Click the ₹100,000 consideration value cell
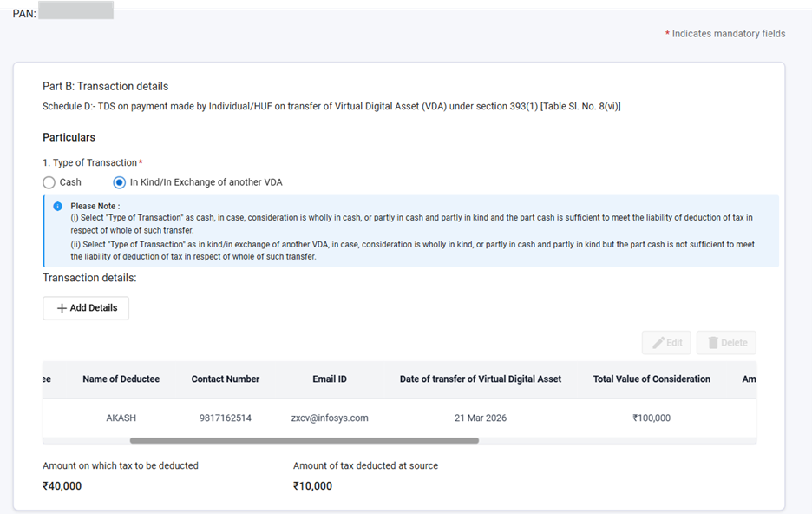Screen dimensions: 812x514 [x=652, y=418]
